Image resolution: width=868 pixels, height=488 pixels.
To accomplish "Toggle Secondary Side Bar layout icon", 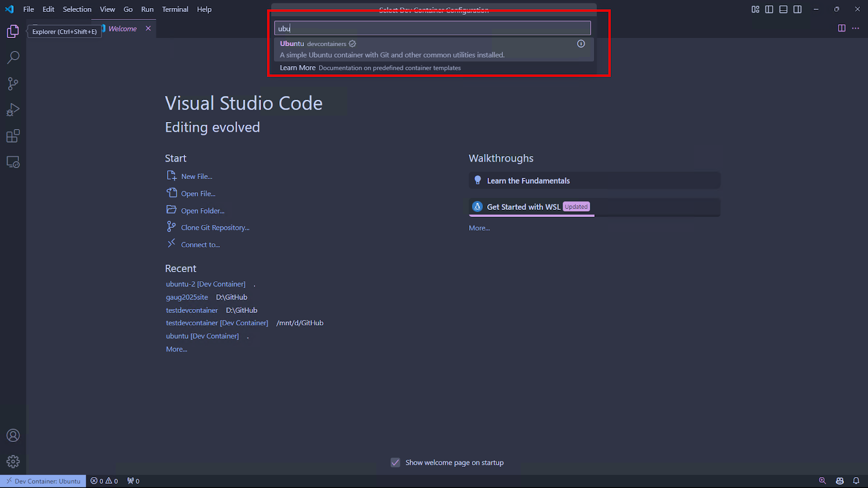I will click(797, 9).
